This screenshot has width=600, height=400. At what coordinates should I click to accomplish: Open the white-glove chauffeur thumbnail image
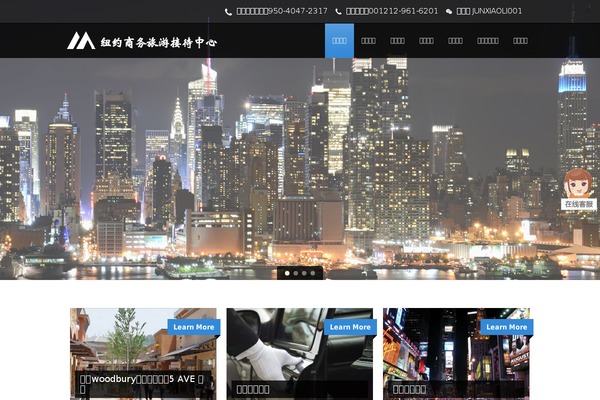[300, 354]
